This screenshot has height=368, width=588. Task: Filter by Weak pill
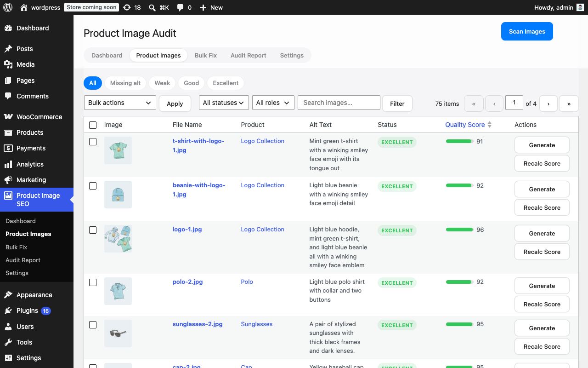(x=162, y=83)
